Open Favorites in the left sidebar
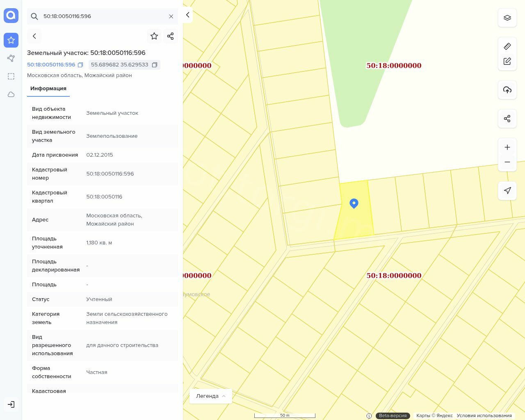525x420 pixels. (11, 40)
